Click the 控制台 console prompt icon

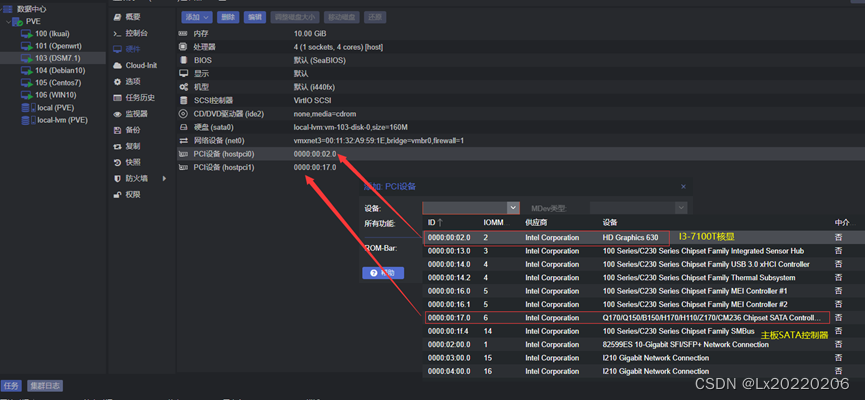[117, 33]
